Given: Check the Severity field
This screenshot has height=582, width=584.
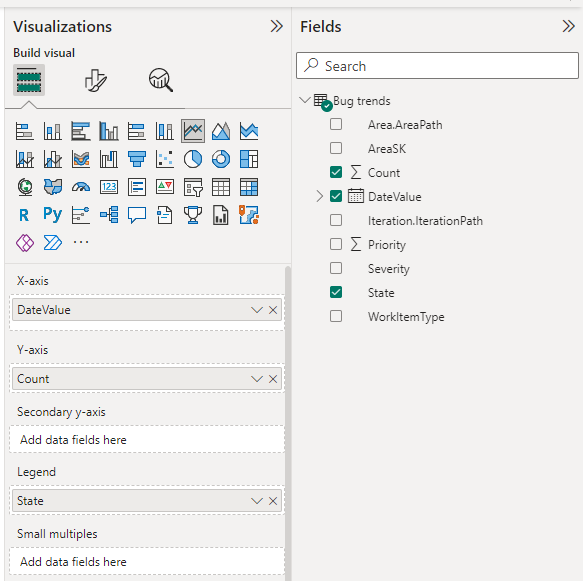Looking at the screenshot, I should coord(336,268).
